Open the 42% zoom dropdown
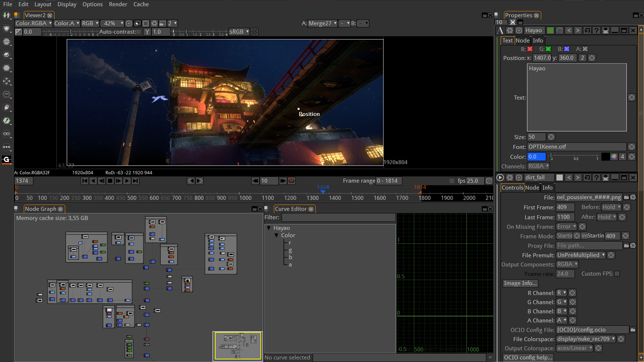Image resolution: width=644 pixels, height=362 pixels. point(113,23)
